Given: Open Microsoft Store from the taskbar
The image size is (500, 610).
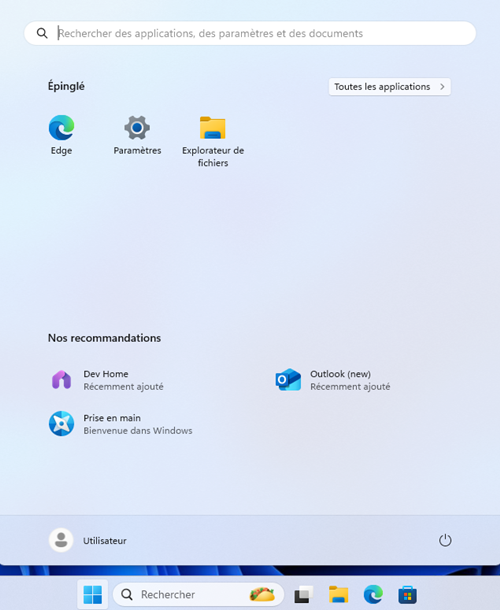Looking at the screenshot, I should coord(407,594).
